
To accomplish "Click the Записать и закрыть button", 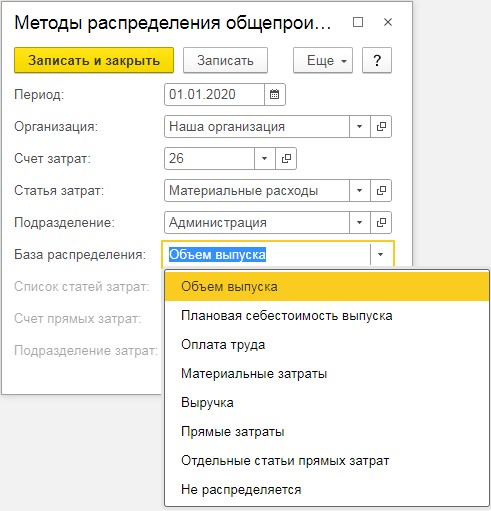I will pos(94,60).
